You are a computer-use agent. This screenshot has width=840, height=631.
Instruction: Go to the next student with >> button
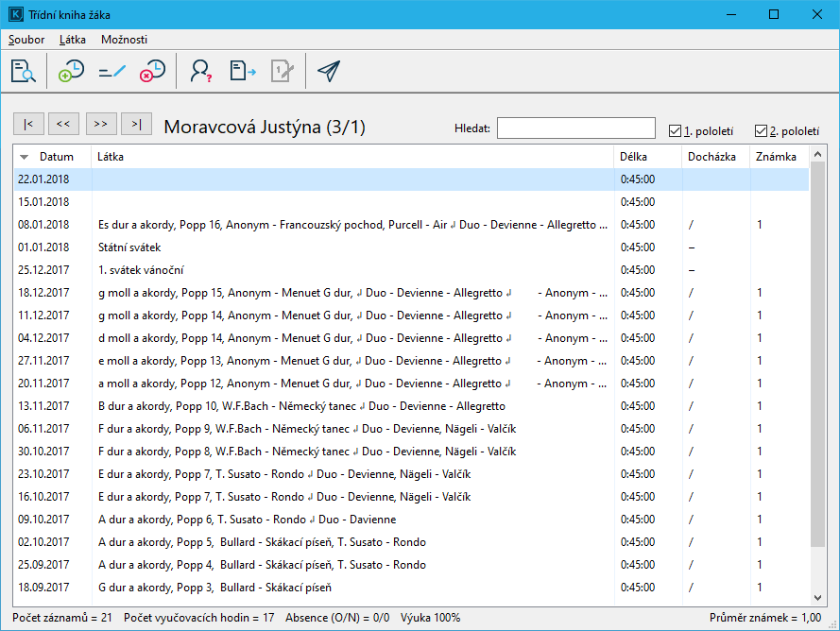point(101,124)
